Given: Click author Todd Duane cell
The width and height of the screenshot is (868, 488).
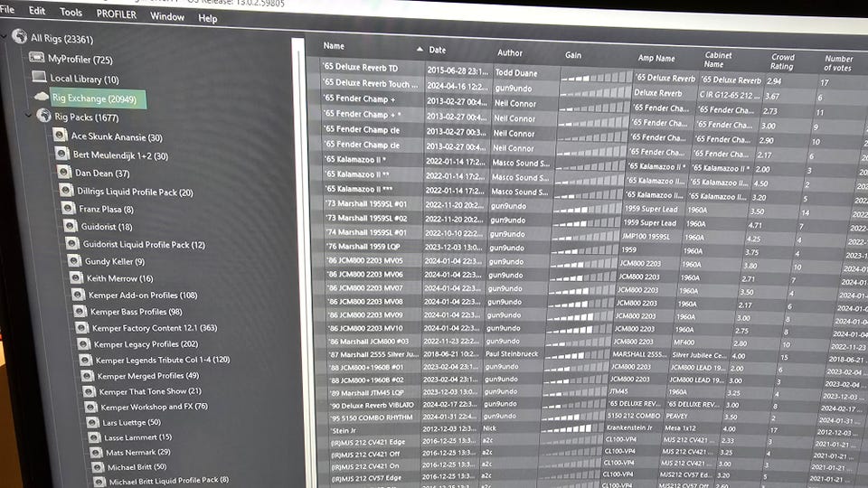Looking at the screenshot, I should (x=516, y=72).
